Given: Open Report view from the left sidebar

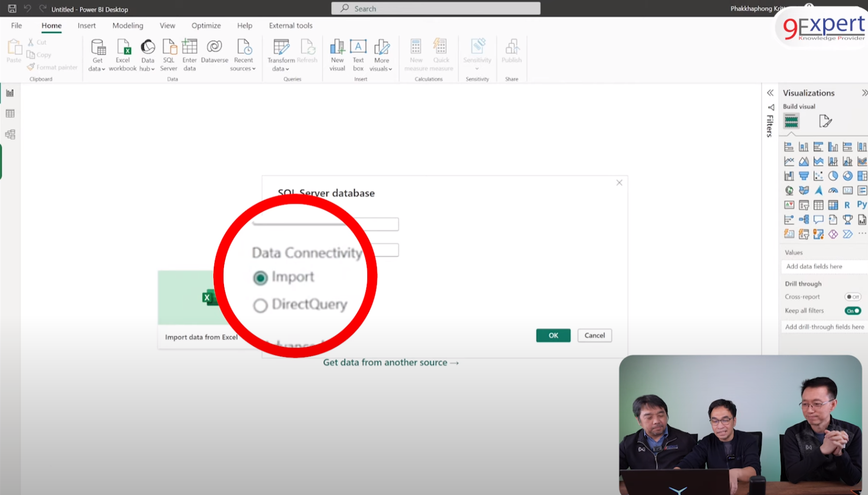Looking at the screenshot, I should [x=10, y=92].
